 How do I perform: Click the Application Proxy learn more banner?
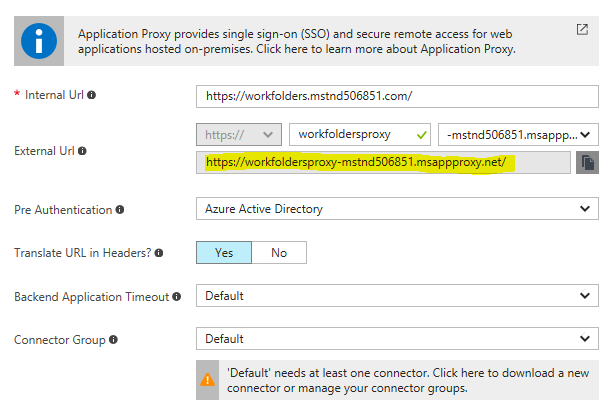click(x=306, y=41)
